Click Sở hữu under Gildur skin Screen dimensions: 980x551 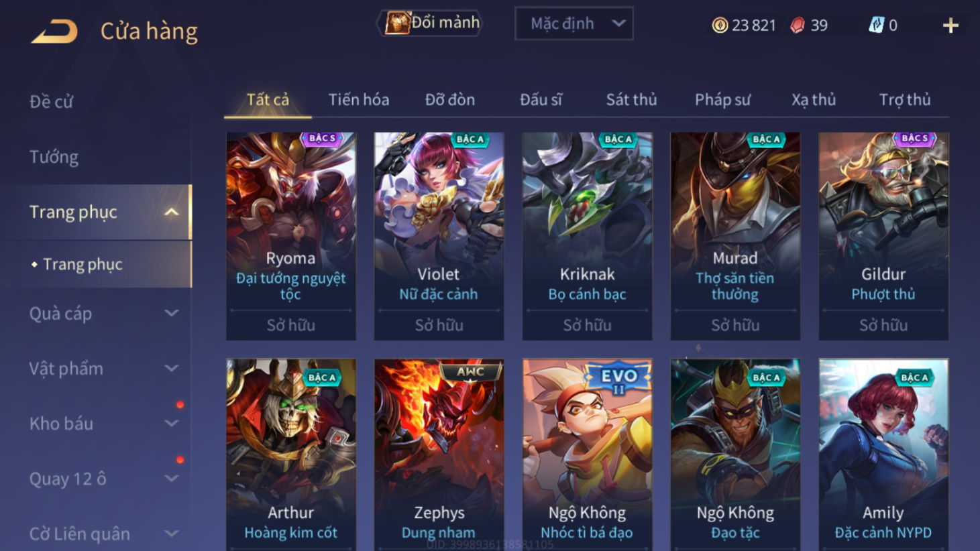click(883, 325)
